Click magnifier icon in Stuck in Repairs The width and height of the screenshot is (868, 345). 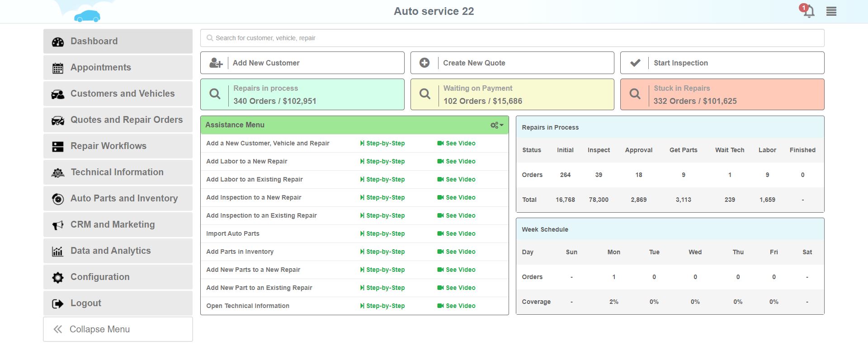(x=635, y=94)
